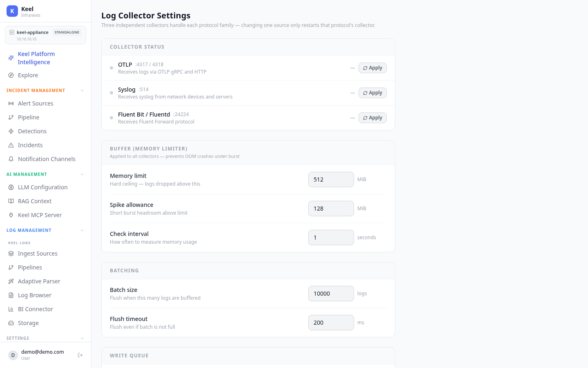This screenshot has height=368, width=588.
Task: Click the Incidents warning triangle icon
Action: (11, 145)
